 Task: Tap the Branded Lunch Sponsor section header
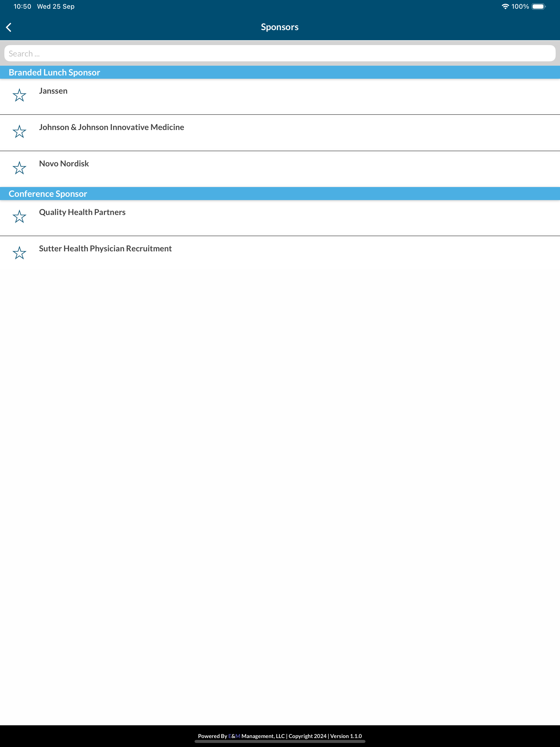point(280,72)
